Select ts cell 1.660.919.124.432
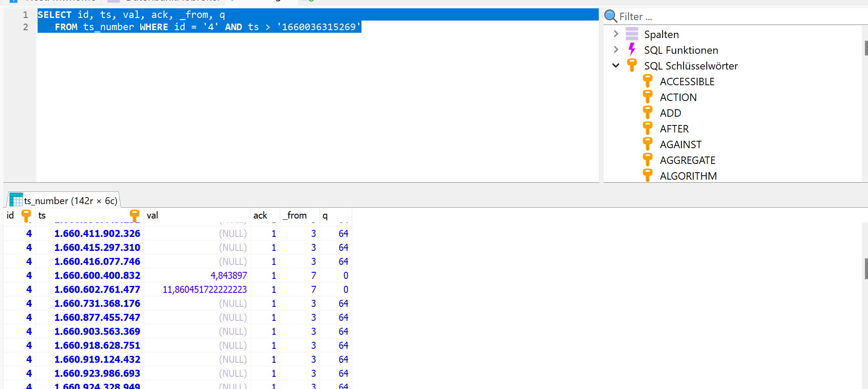 click(90, 359)
